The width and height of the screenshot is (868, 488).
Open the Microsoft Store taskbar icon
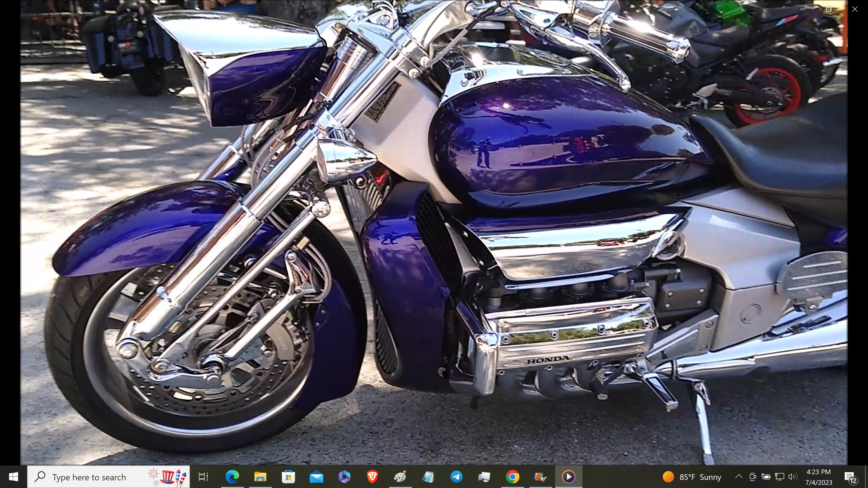[x=288, y=476]
